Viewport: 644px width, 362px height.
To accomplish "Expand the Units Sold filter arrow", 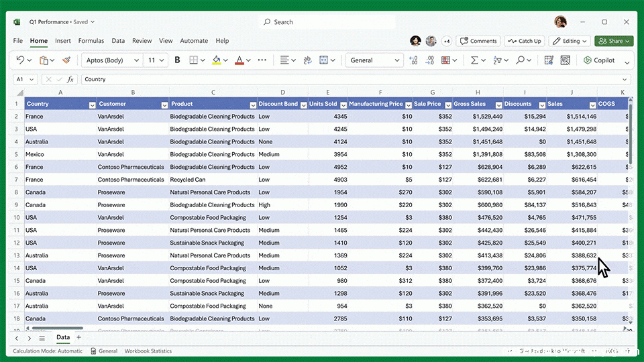I will 343,105.
